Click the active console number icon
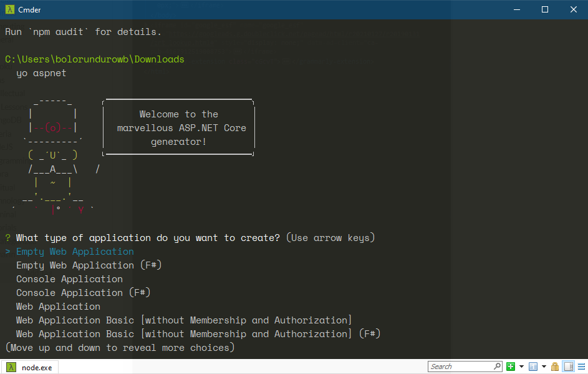The height and width of the screenshot is (374, 588). click(533, 367)
